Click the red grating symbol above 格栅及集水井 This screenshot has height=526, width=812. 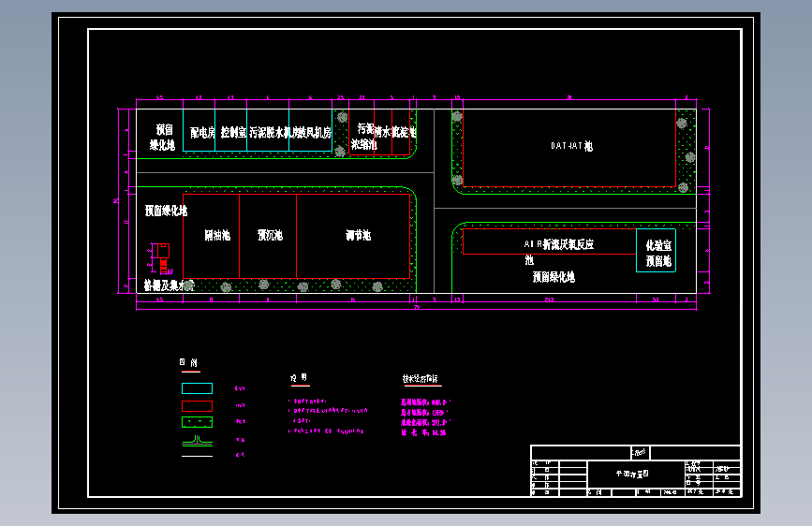pos(162,258)
